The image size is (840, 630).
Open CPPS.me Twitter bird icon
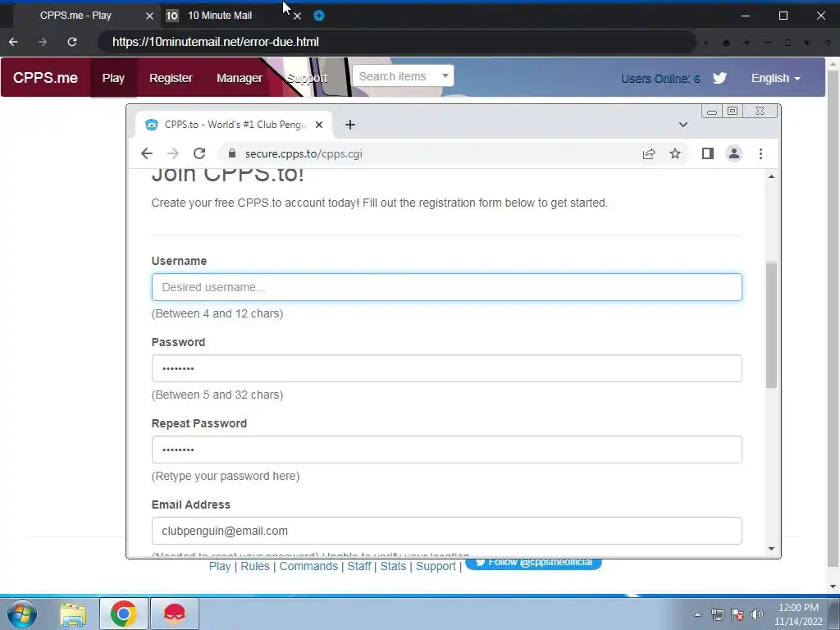point(719,78)
